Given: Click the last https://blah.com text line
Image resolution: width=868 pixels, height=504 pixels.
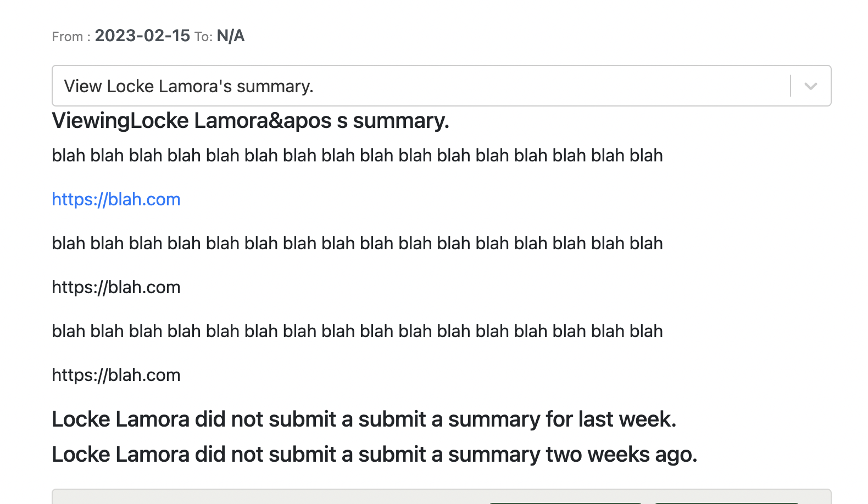Looking at the screenshot, I should pyautogui.click(x=116, y=375).
